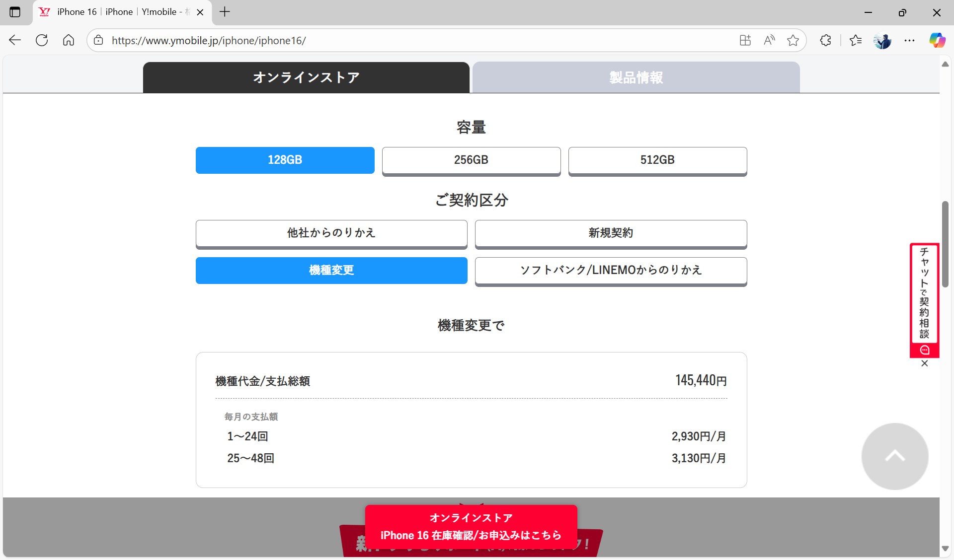This screenshot has width=954, height=560.
Task: Click the 毎月の支払額 label
Action: click(x=251, y=417)
